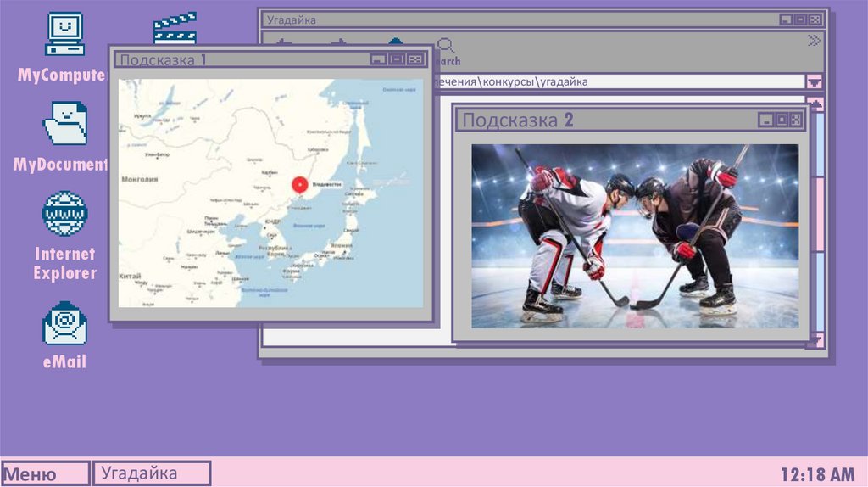Close the Подсказка 1 window
Viewport: 868px width, 487px height.
point(415,59)
